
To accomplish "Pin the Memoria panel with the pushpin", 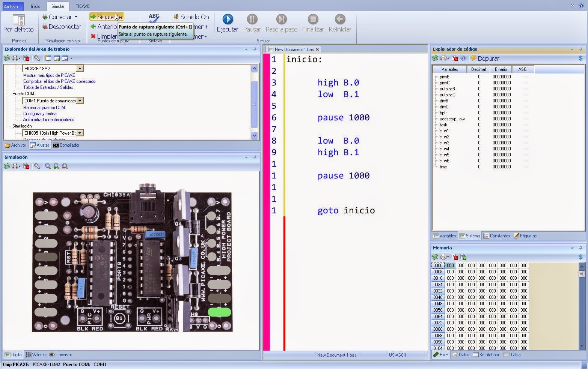I will (580, 248).
